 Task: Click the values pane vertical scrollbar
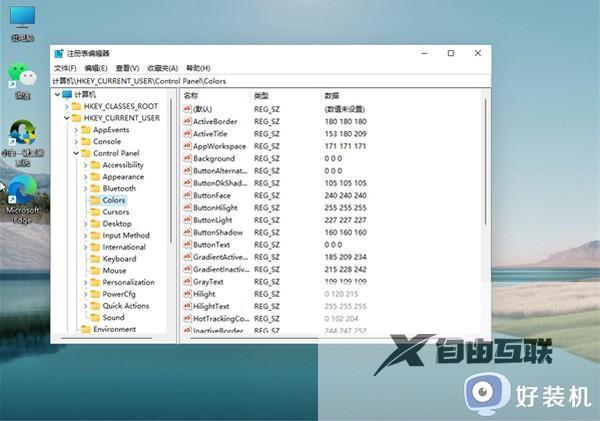[x=485, y=162]
